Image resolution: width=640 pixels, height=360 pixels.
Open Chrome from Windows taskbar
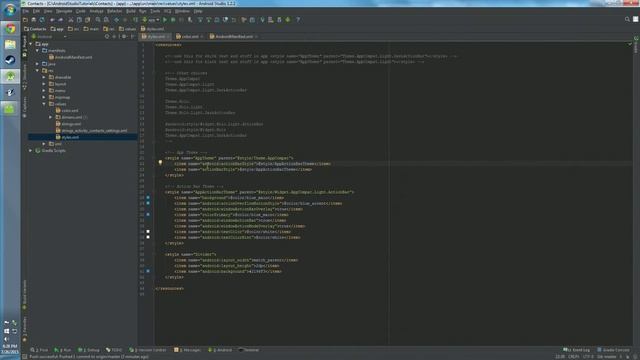click(x=10, y=28)
